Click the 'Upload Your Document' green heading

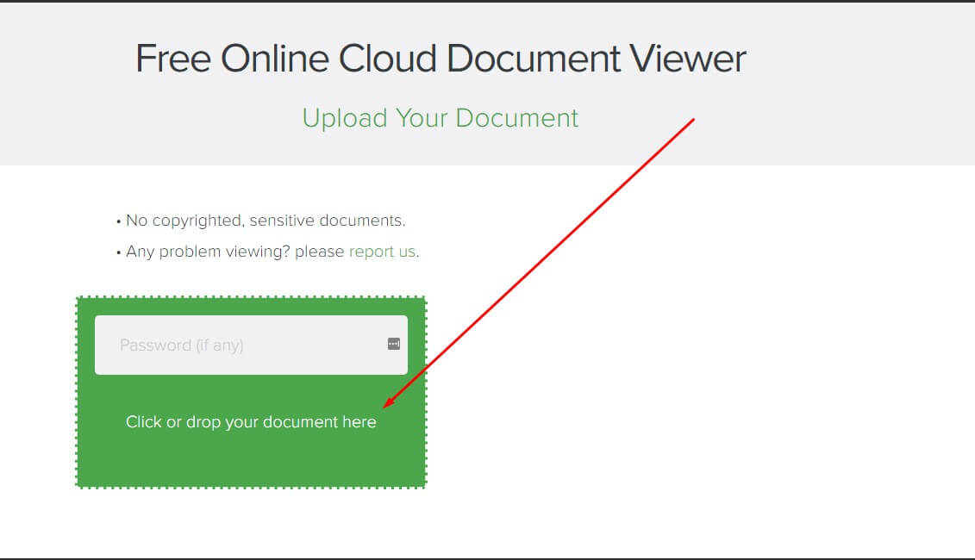[x=440, y=118]
